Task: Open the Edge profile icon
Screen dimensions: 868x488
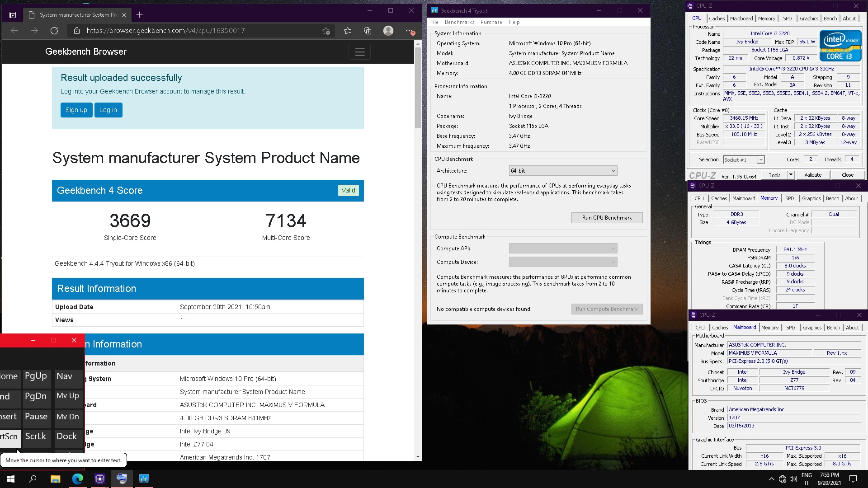Action: 388,31
